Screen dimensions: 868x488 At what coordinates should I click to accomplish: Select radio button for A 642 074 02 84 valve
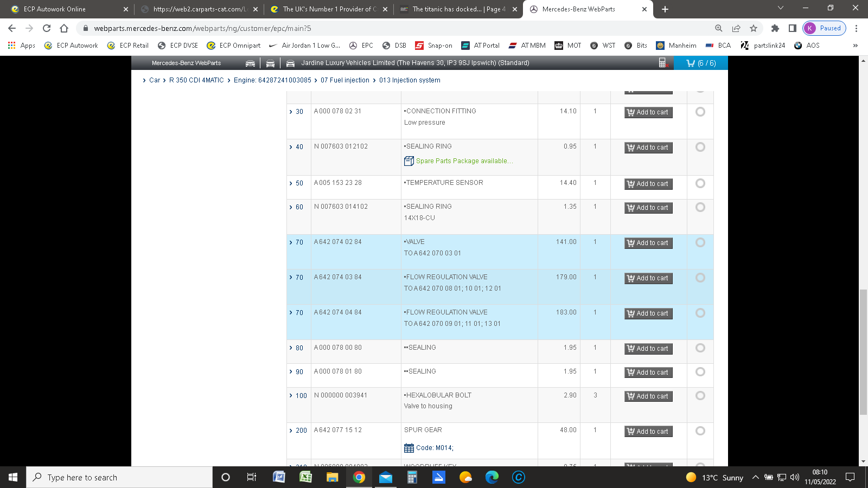coord(700,242)
